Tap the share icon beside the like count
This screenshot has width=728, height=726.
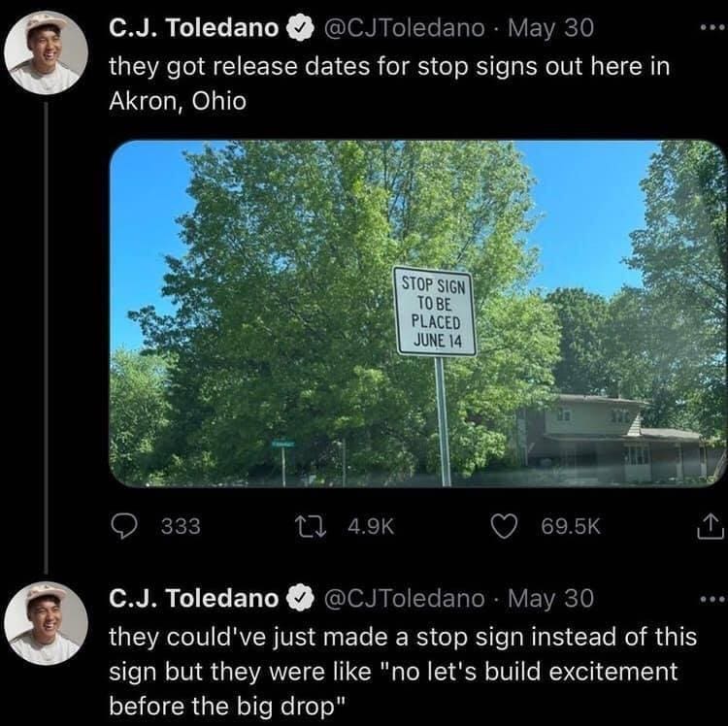point(710,527)
